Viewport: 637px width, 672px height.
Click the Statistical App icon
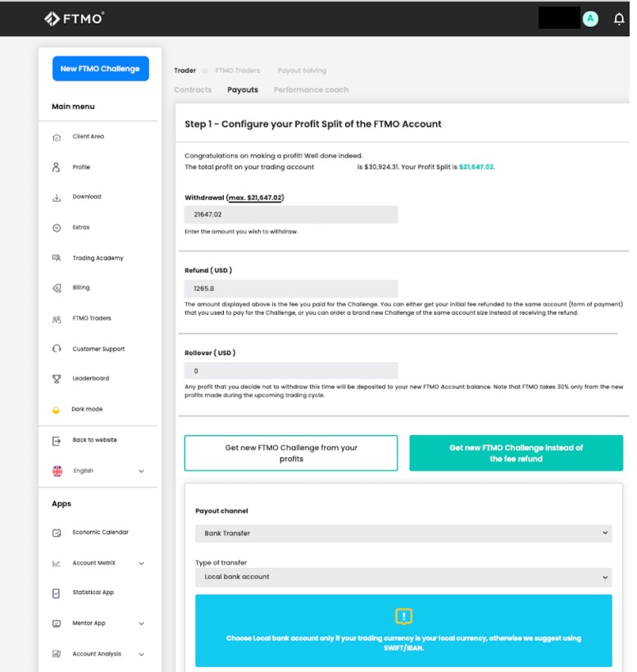56,593
